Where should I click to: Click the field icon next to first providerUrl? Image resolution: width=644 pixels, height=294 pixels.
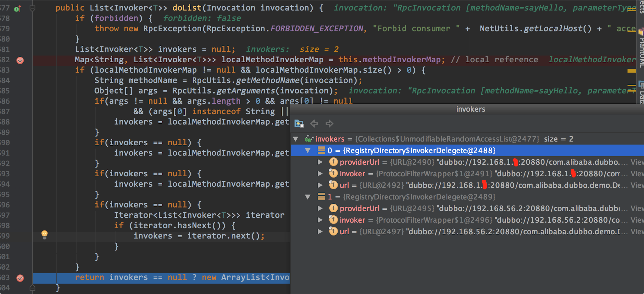tap(333, 162)
